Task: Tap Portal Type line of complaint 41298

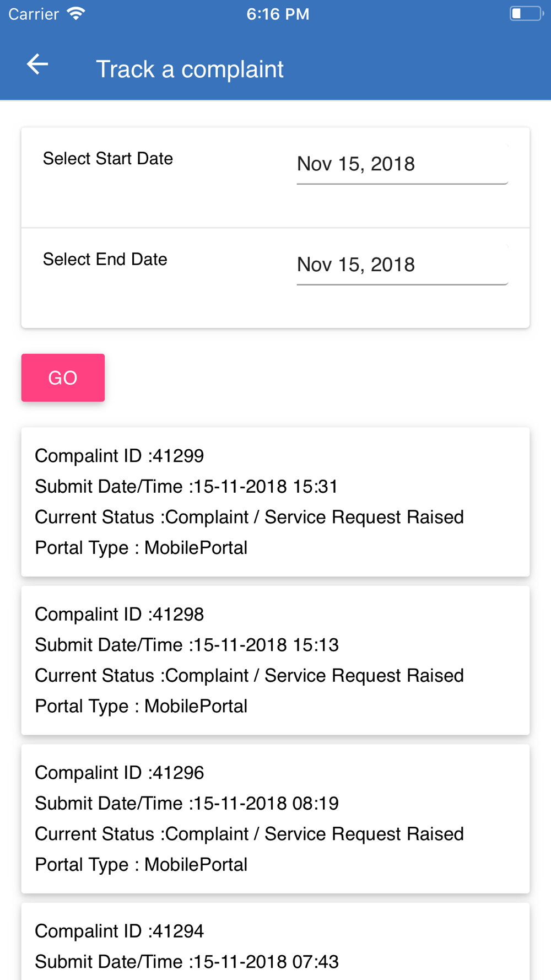Action: (x=141, y=707)
